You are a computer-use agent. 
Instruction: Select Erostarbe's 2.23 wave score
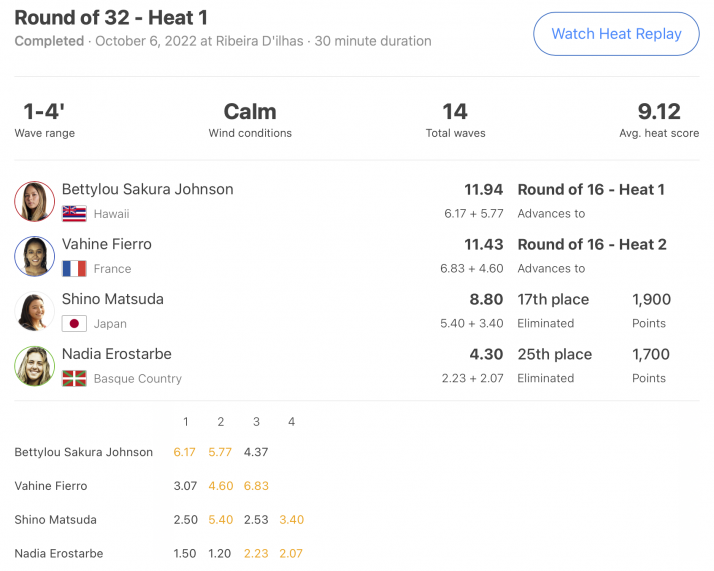coord(256,553)
